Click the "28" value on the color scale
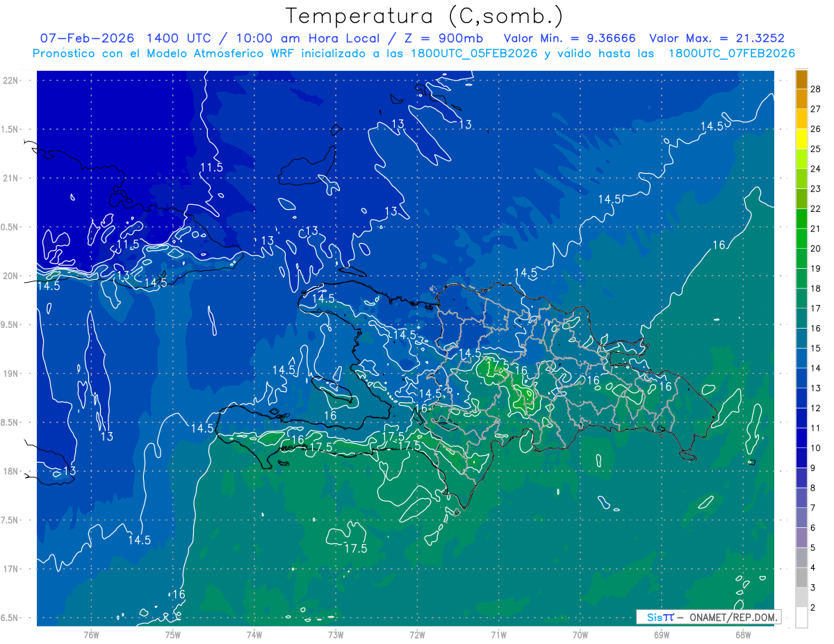Viewport: 834px width, 644px height. pyautogui.click(x=816, y=88)
